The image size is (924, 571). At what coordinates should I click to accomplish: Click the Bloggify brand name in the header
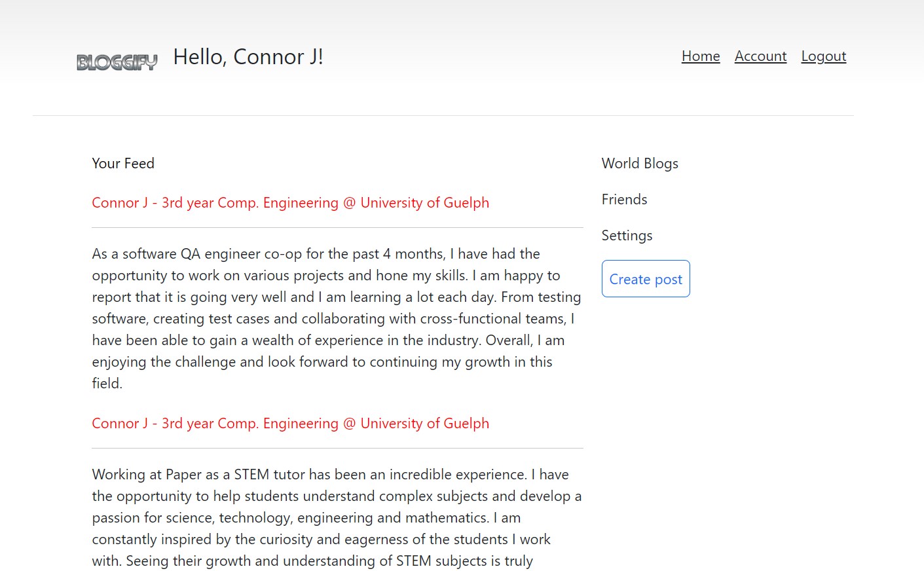(x=117, y=61)
